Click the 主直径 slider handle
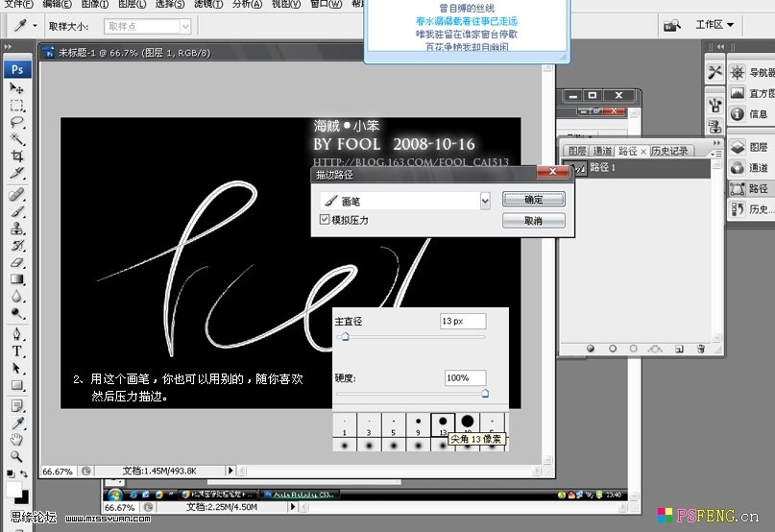Screen dimensions: 775x532 coord(346,337)
